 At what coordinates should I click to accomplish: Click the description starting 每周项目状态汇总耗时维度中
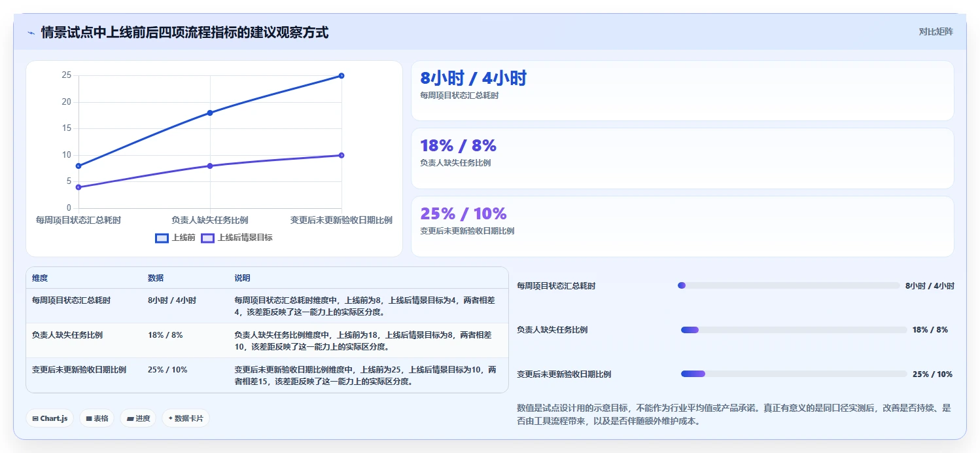coord(365,306)
